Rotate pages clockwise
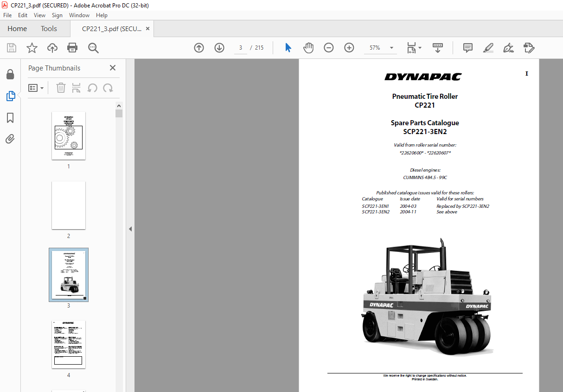Screen dimensions: 563x392 coord(108,88)
